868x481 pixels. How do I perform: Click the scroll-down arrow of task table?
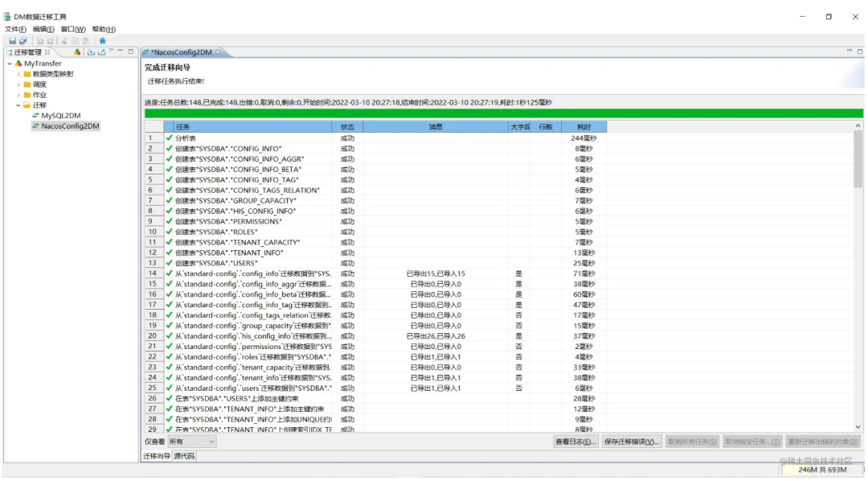coord(858,427)
